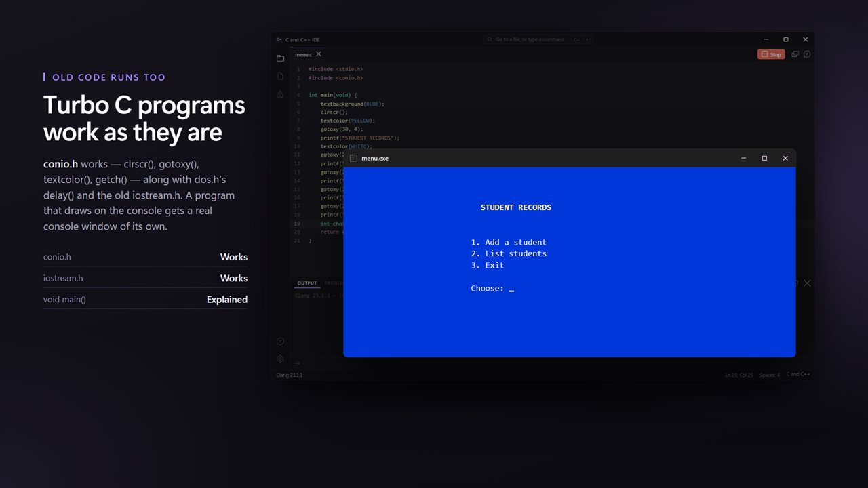Click the 'int main(void) {' code line
Screen dimensions: 868x488
point(332,95)
